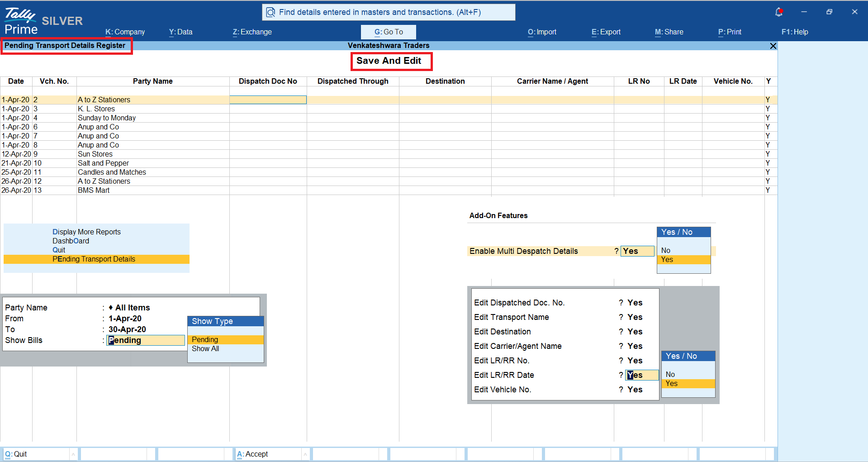This screenshot has height=462, width=868.
Task: Toggle the Edit Vehicle No. value
Action: tap(635, 390)
